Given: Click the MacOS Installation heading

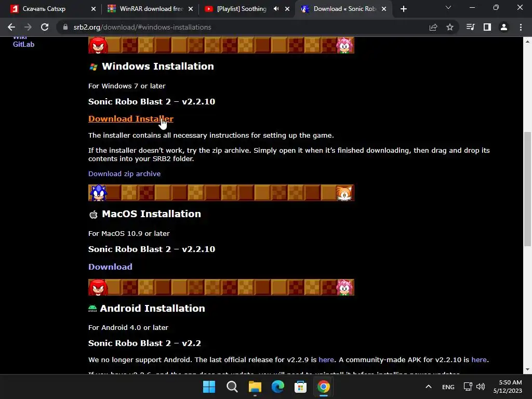Looking at the screenshot, I should (x=151, y=214).
